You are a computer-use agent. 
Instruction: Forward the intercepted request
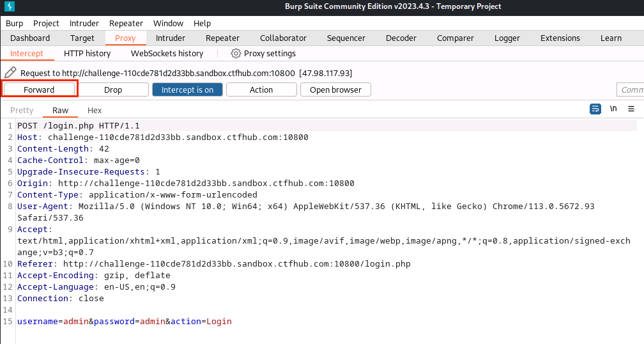(39, 90)
